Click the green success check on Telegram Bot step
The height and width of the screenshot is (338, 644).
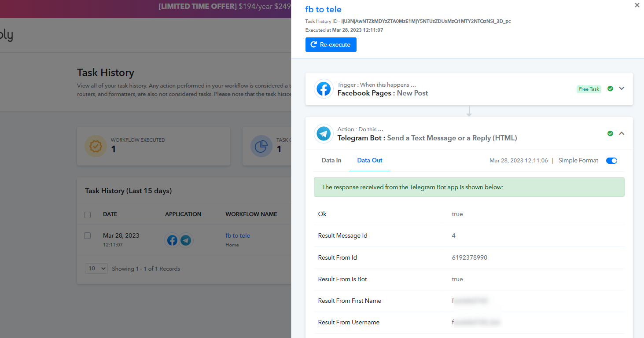pyautogui.click(x=610, y=133)
